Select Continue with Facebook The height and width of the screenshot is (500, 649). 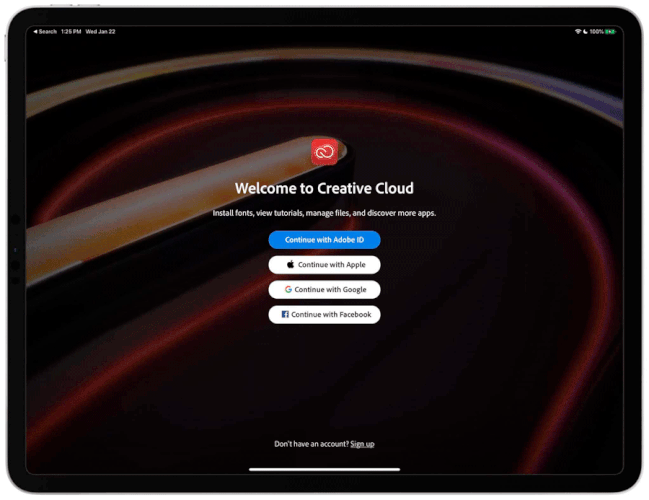click(x=324, y=314)
